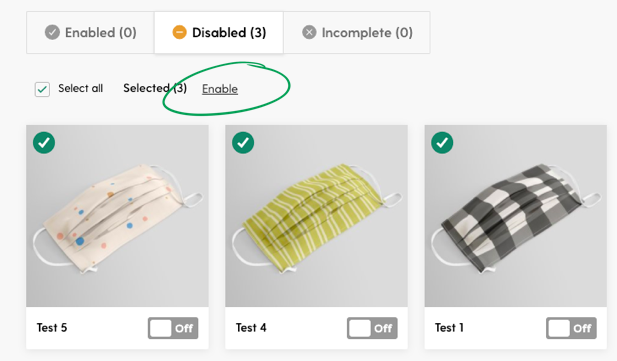
Task: Open the Enabled (0) tab
Action: 90,32
